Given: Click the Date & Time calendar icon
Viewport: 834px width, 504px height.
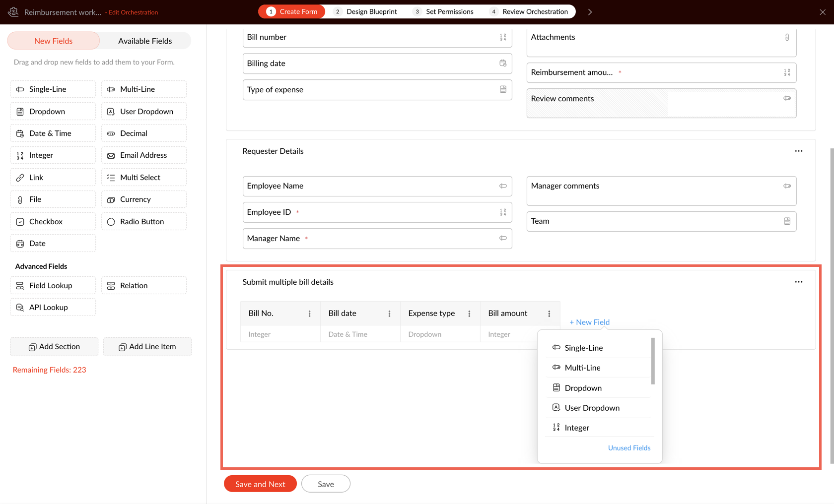Looking at the screenshot, I should [x=20, y=133].
